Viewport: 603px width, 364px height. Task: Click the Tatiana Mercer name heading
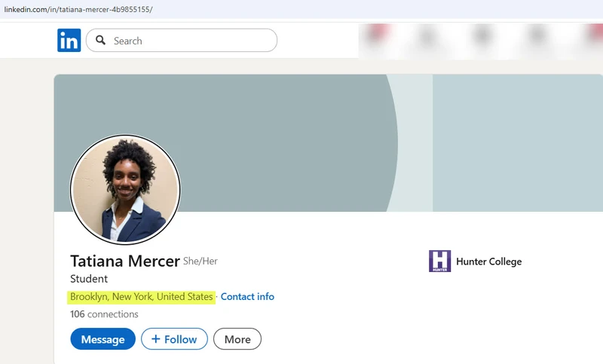tap(124, 261)
